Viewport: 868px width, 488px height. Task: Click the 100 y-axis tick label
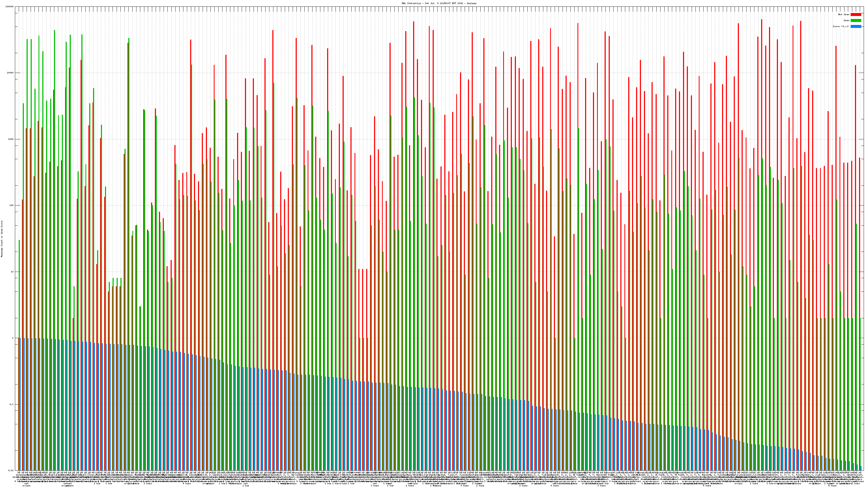click(x=12, y=206)
